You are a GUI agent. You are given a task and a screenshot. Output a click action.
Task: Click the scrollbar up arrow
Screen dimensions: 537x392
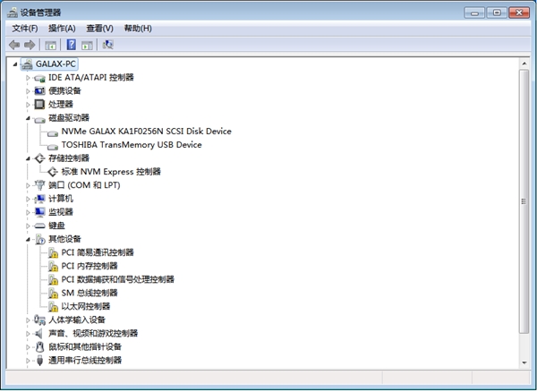pos(524,64)
